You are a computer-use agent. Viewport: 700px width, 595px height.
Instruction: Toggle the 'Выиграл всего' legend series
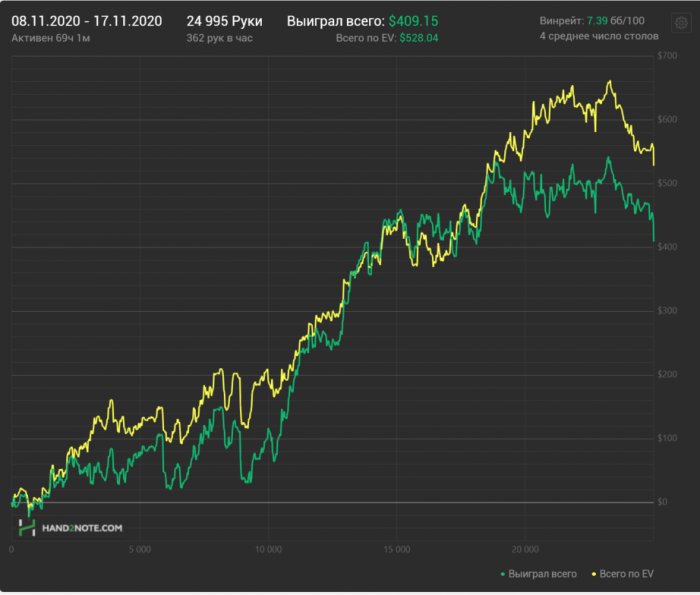[x=539, y=574]
